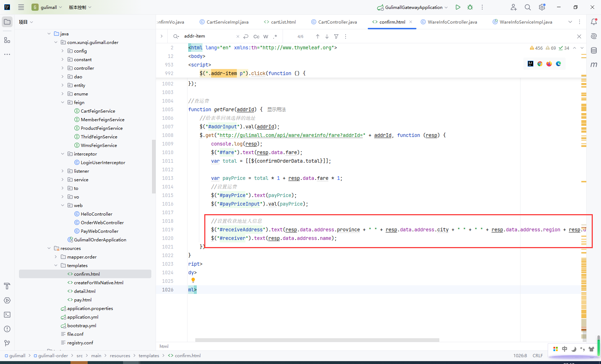Open Search Everywhere magnifier
Viewport: 601px width, 364px height.
(528, 7)
